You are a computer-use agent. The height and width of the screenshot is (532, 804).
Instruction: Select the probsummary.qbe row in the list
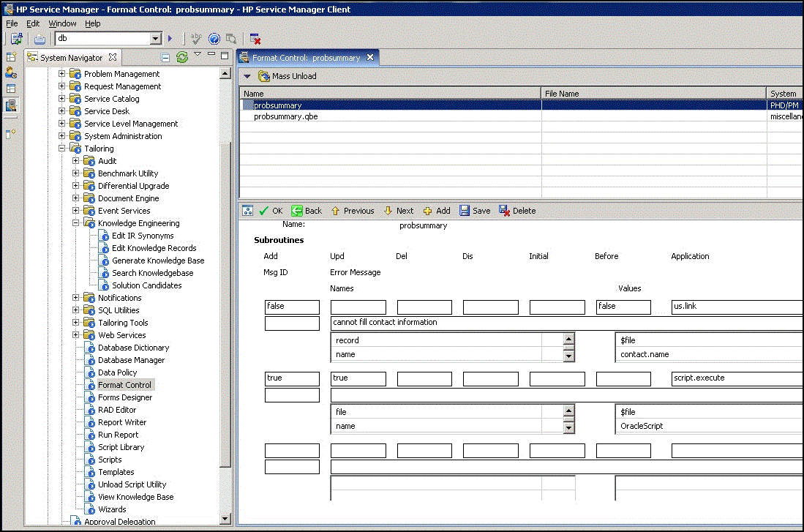[x=286, y=116]
